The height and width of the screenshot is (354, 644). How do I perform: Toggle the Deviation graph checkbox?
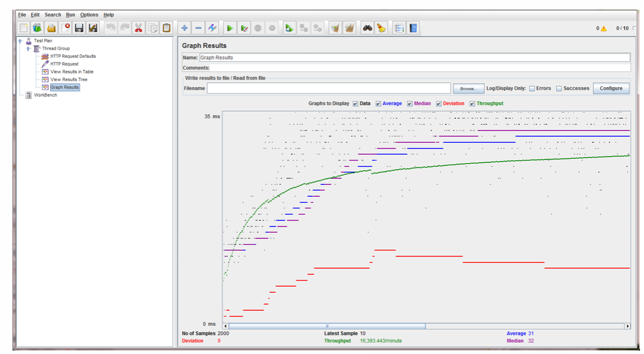coord(439,104)
